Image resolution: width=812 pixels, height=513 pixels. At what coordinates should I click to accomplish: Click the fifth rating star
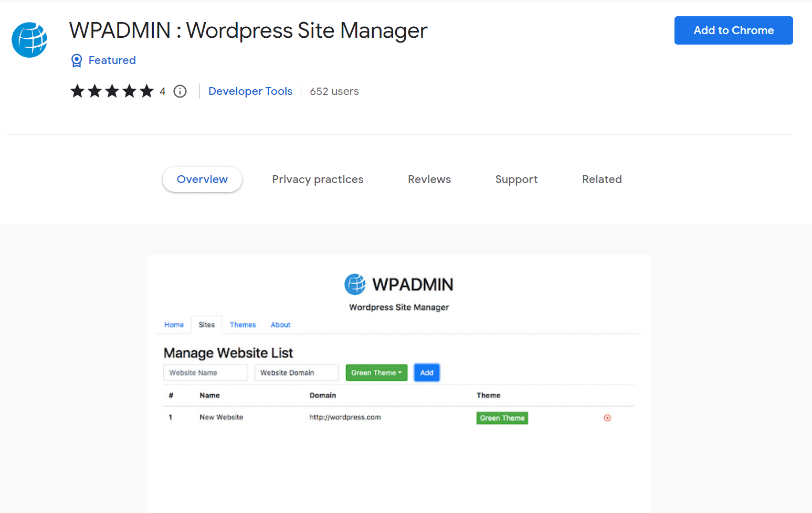[146, 91]
